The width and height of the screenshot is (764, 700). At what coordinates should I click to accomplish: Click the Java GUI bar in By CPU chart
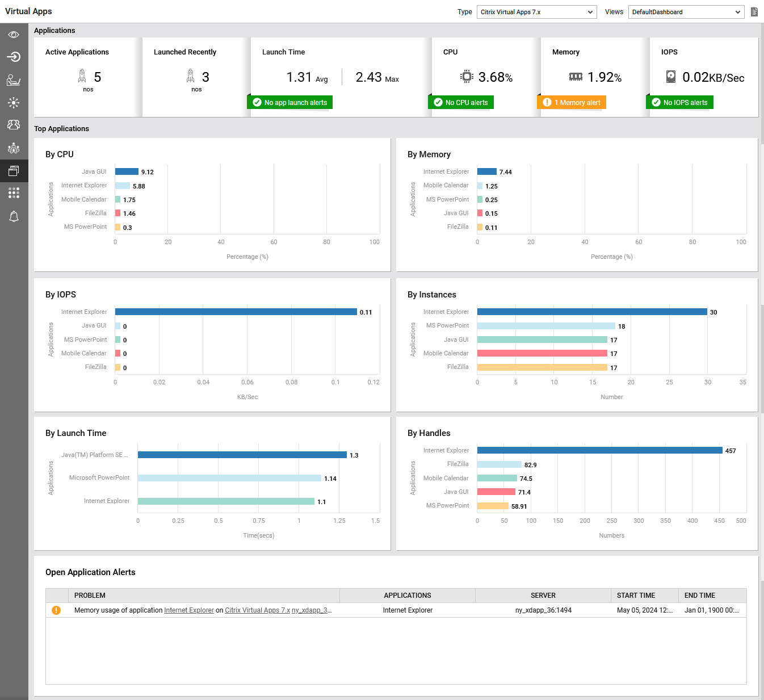127,171
